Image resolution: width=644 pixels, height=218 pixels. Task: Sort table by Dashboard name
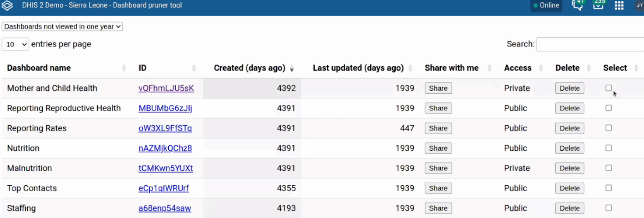pos(39,68)
